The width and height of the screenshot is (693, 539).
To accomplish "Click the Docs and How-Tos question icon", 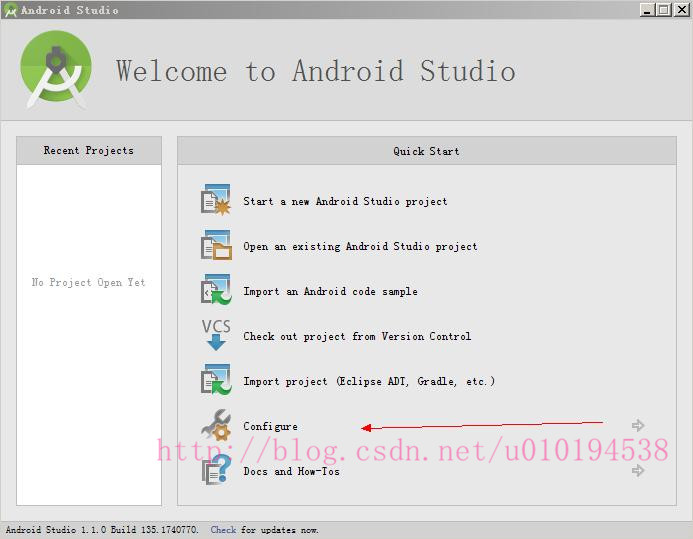I will tap(216, 470).
